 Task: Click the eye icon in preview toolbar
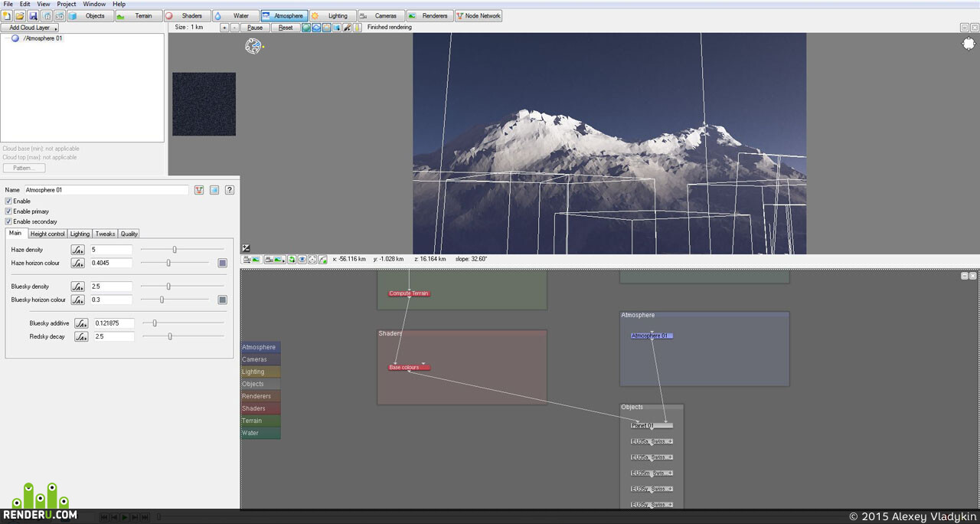[302, 260]
